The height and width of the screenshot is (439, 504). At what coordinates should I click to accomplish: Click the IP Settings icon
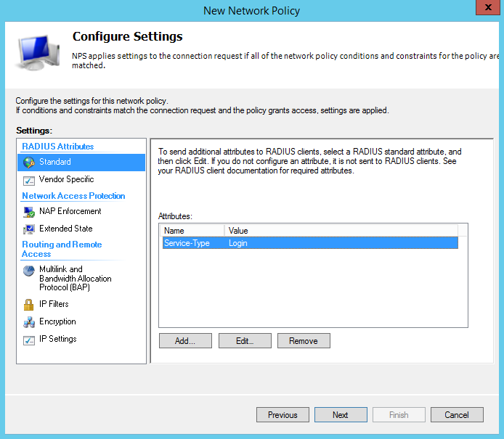pyautogui.click(x=29, y=340)
